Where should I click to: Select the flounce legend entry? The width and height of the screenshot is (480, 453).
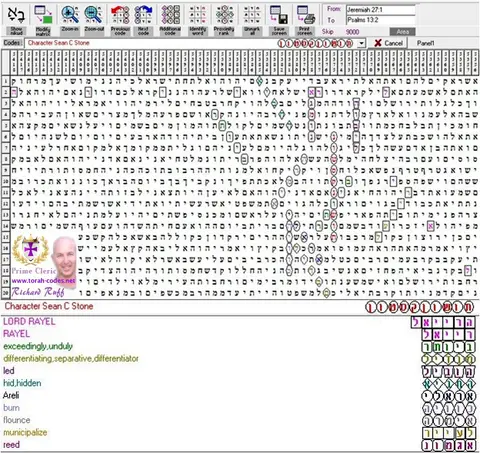click(x=17, y=420)
